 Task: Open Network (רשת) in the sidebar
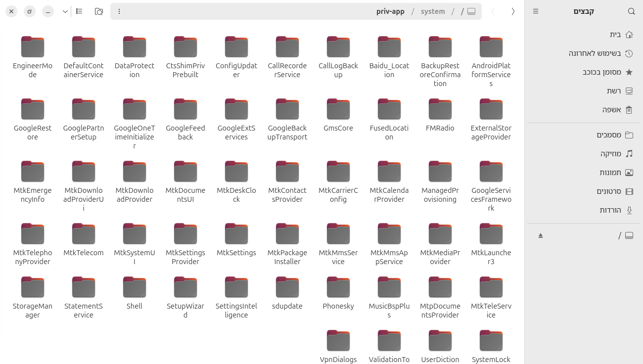click(x=584, y=91)
